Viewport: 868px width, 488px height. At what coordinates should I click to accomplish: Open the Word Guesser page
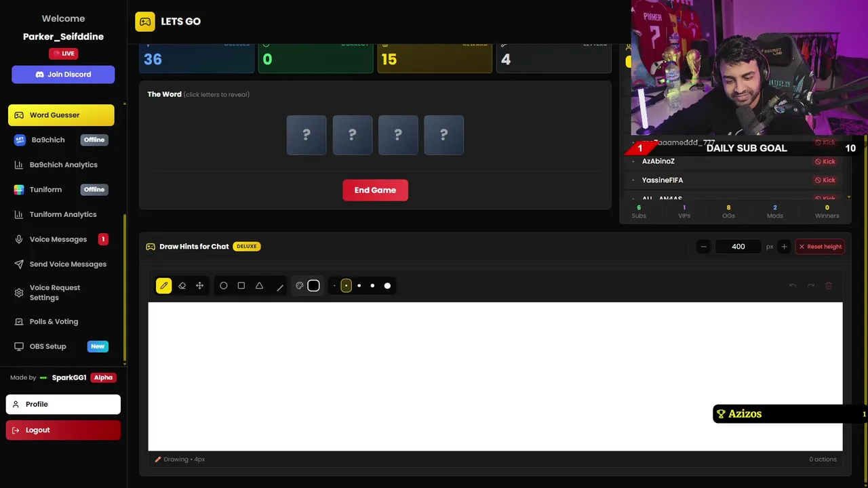[61, 115]
